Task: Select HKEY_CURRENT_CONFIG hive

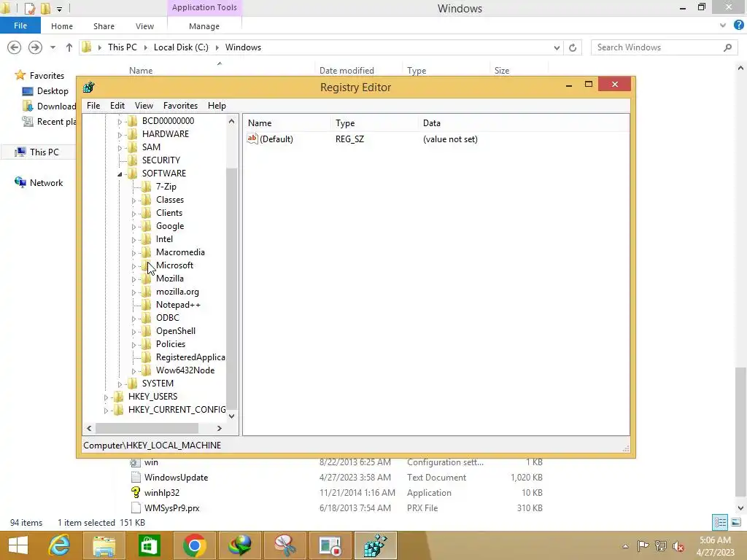Action: pyautogui.click(x=177, y=410)
